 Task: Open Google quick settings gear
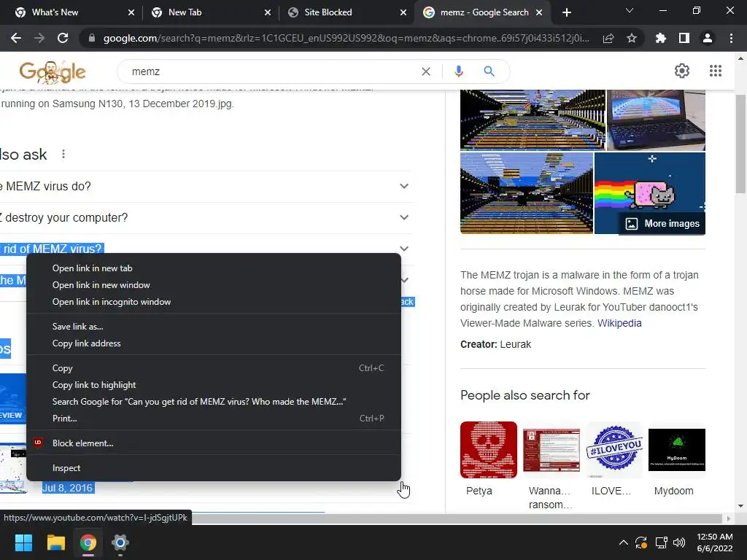coord(682,71)
